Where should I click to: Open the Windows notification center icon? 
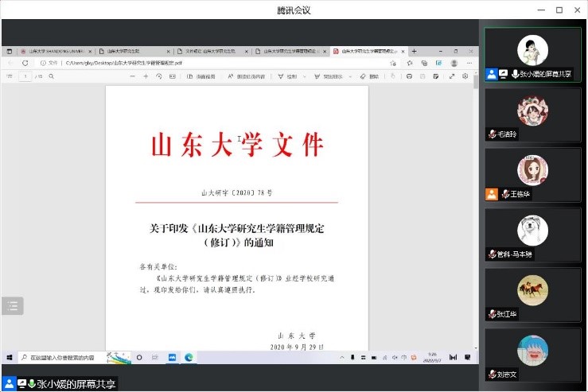(x=467, y=358)
